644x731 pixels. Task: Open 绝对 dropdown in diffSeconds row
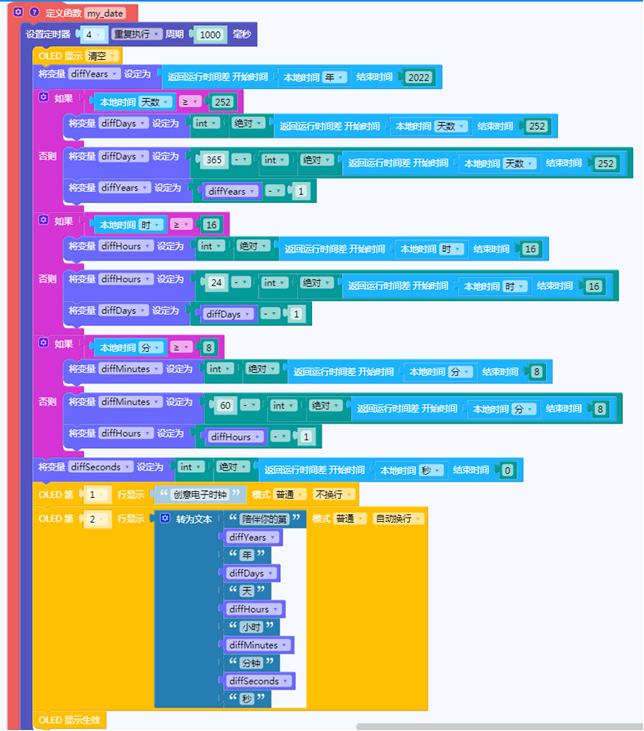coord(232,467)
